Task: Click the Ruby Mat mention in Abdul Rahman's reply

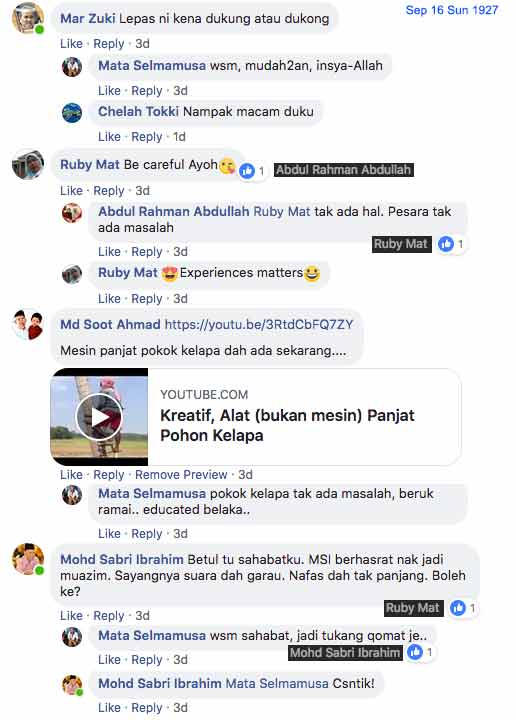Action: pyautogui.click(x=282, y=211)
